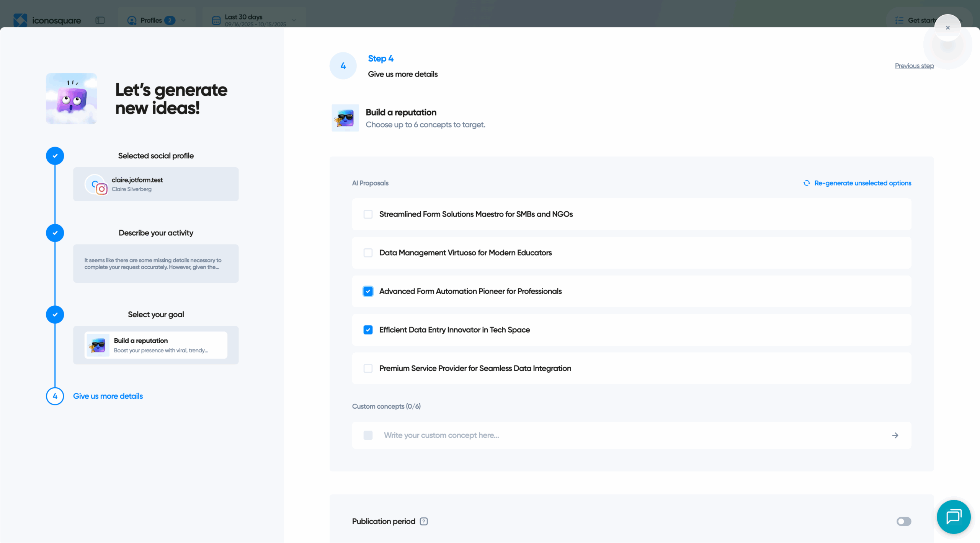Click the Build a reputation mascot icon

[345, 117]
